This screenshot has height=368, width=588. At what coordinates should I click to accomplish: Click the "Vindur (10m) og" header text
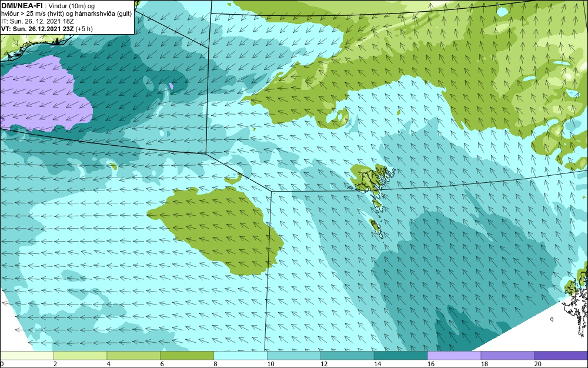coord(72,6)
